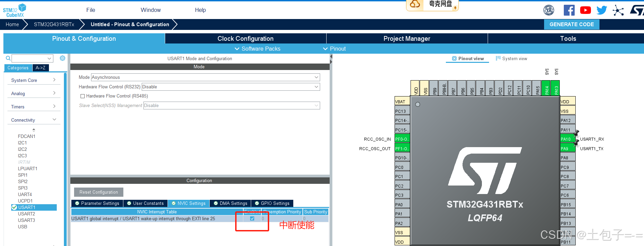This screenshot has width=644, height=246.
Task: Select pin PF1-OSC_OUT on the chip
Action: tap(402, 148)
